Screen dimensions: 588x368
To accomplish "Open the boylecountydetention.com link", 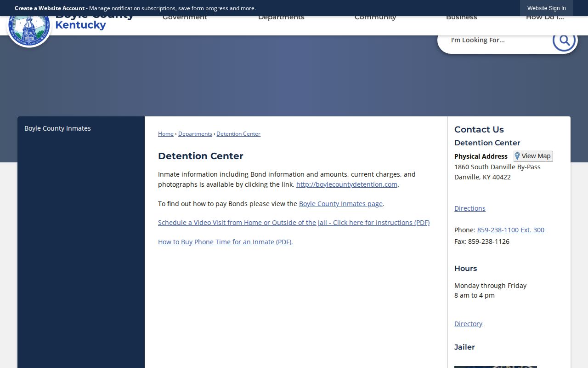I will coord(347,184).
